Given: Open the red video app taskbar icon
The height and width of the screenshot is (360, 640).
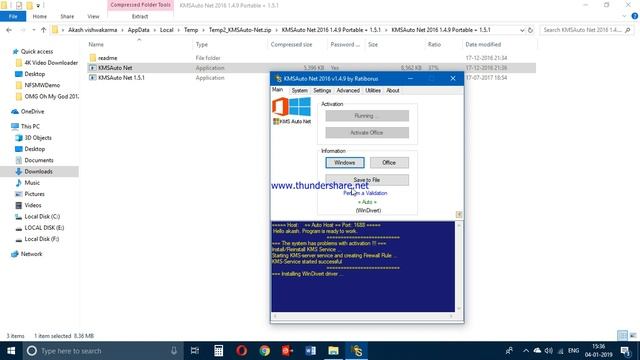Looking at the screenshot, I should 287,351.
